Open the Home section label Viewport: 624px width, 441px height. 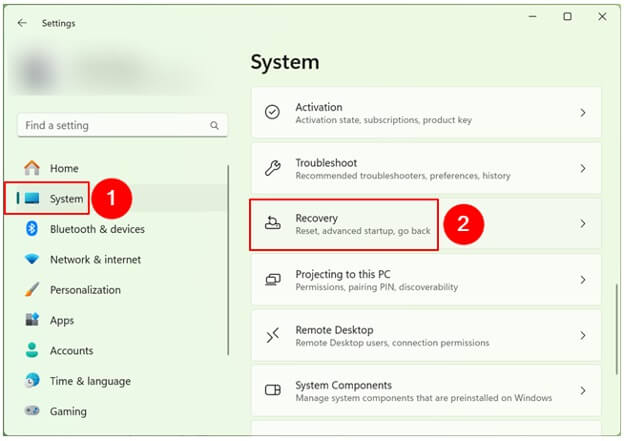64,168
